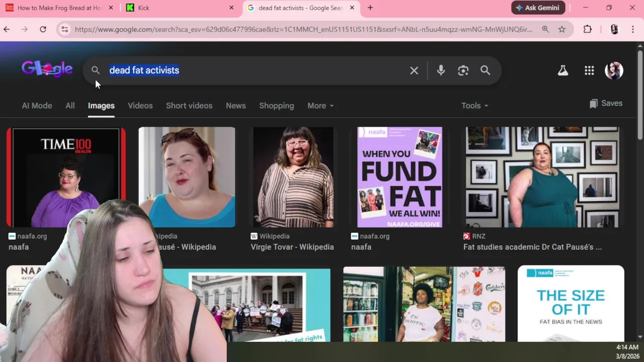Open Search Labs flask icon
The width and height of the screenshot is (644, 362).
coord(563,70)
